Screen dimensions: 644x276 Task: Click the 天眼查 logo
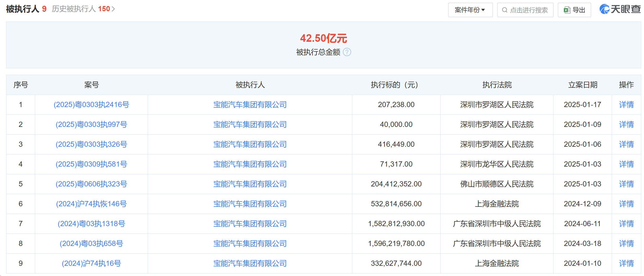pyautogui.click(x=620, y=9)
